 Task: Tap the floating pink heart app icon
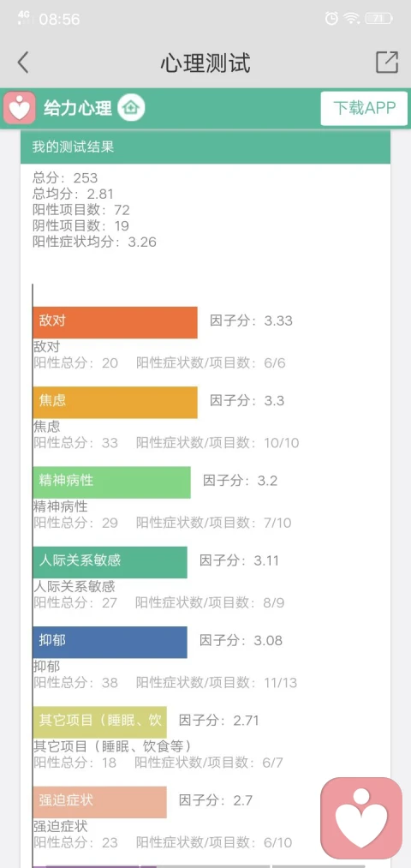362,818
